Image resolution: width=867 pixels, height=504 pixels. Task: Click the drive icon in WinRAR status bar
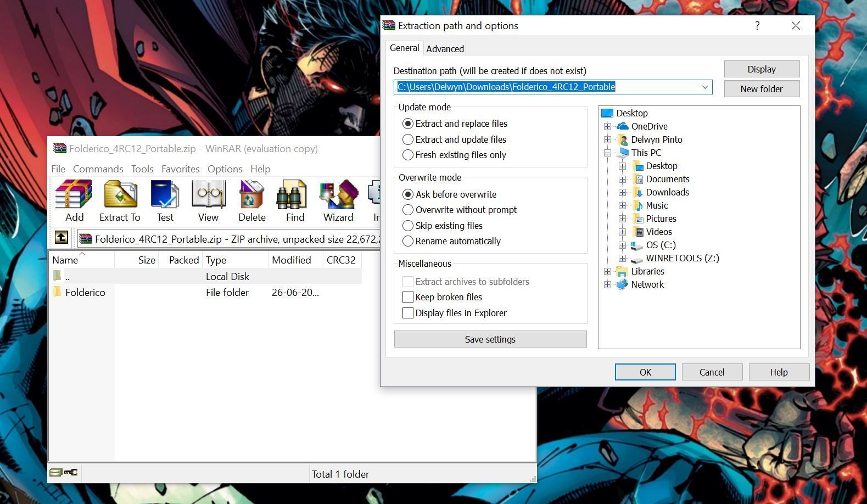click(x=55, y=472)
